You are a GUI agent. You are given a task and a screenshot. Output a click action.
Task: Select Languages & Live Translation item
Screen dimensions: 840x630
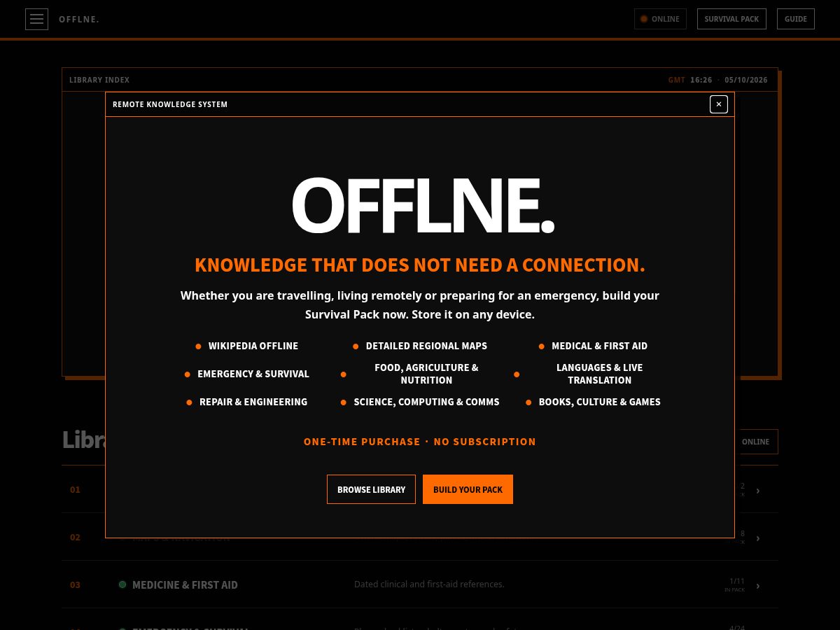click(593, 374)
